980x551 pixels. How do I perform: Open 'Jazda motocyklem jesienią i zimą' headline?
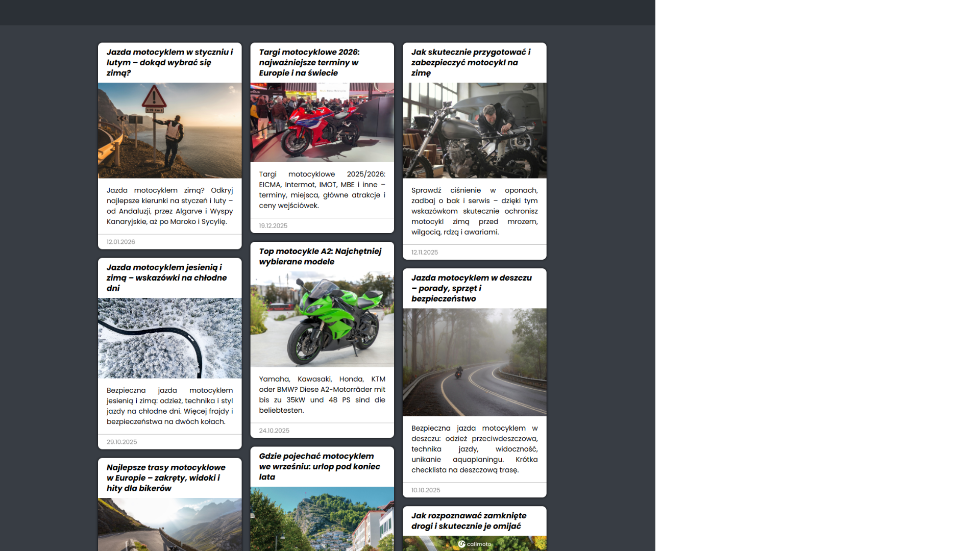(166, 278)
